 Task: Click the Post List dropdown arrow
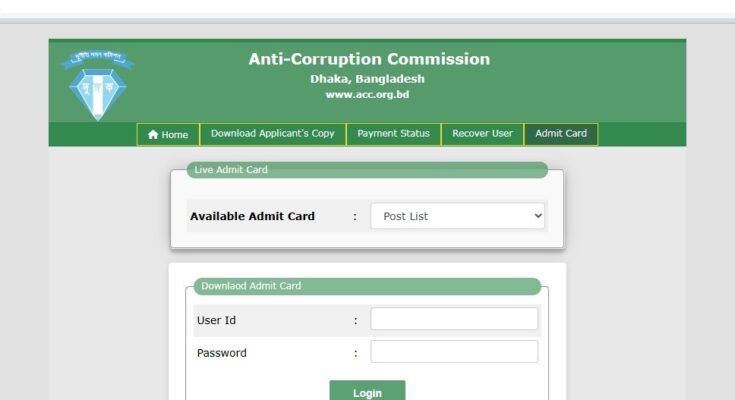538,216
